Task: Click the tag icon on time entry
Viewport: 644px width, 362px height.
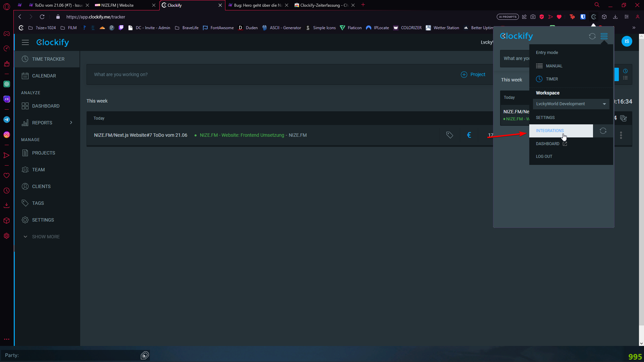Action: (x=449, y=135)
